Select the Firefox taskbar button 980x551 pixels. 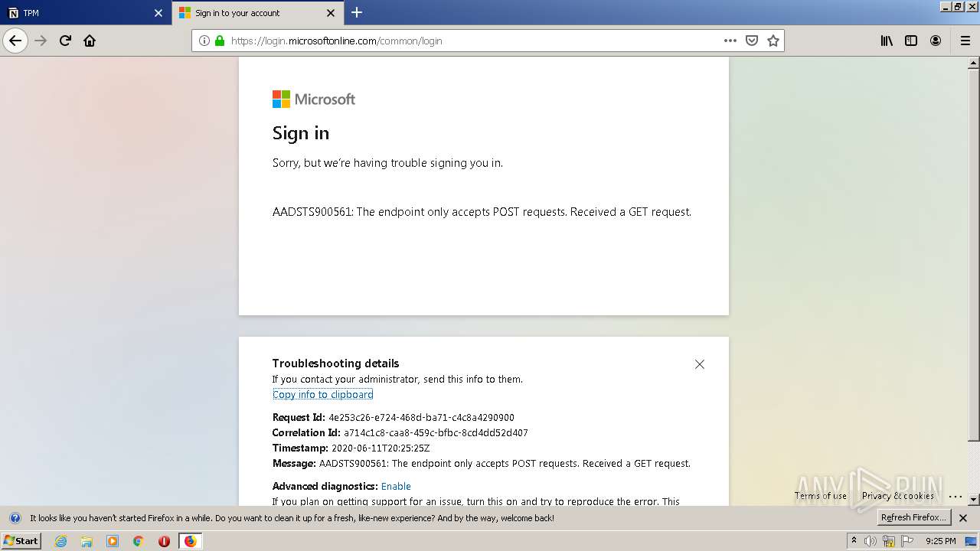click(190, 541)
